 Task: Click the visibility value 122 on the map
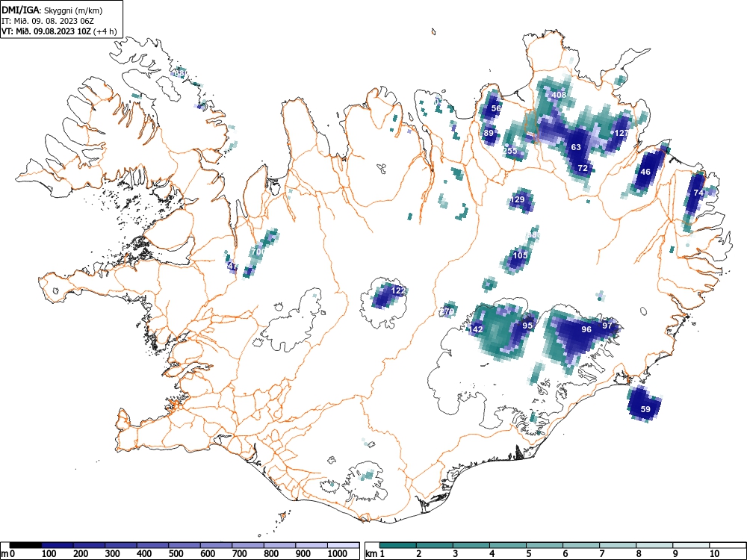398,290
